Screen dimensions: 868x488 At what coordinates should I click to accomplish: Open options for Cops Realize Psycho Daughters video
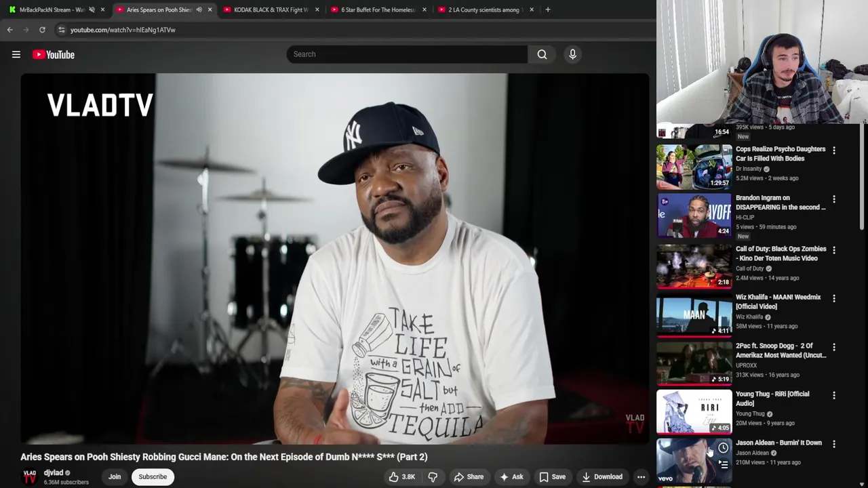coord(834,150)
